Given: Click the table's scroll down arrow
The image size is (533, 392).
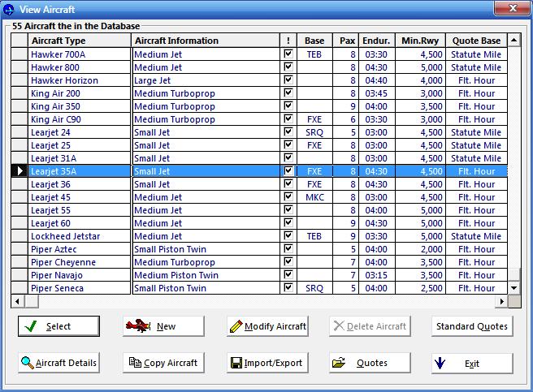Looking at the screenshot, I should [513, 288].
